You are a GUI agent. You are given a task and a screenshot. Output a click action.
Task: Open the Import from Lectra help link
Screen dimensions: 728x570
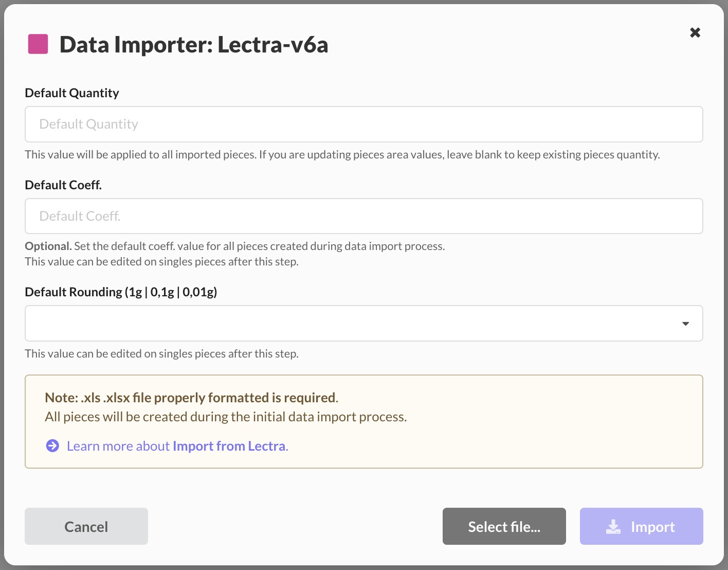click(x=229, y=446)
